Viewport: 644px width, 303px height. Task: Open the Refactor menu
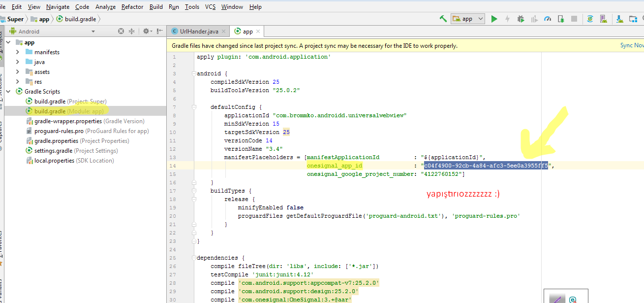tap(132, 7)
